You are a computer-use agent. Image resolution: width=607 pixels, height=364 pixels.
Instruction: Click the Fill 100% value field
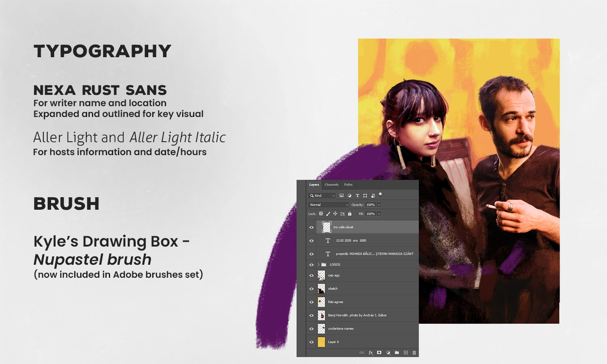[371, 214]
